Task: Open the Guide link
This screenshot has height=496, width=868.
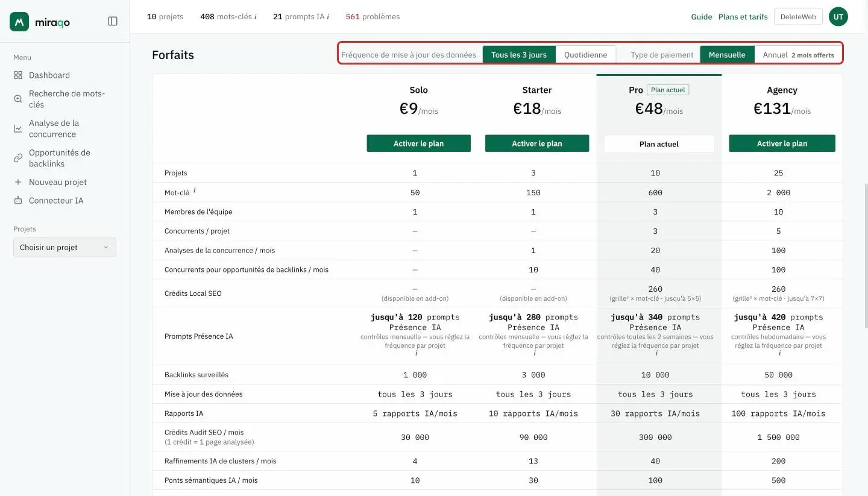Action: [702, 17]
